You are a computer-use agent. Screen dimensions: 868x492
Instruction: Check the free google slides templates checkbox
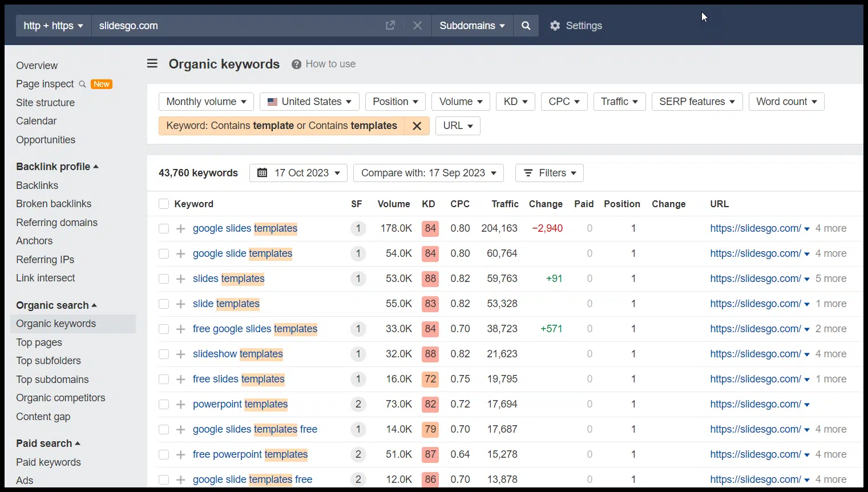164,329
